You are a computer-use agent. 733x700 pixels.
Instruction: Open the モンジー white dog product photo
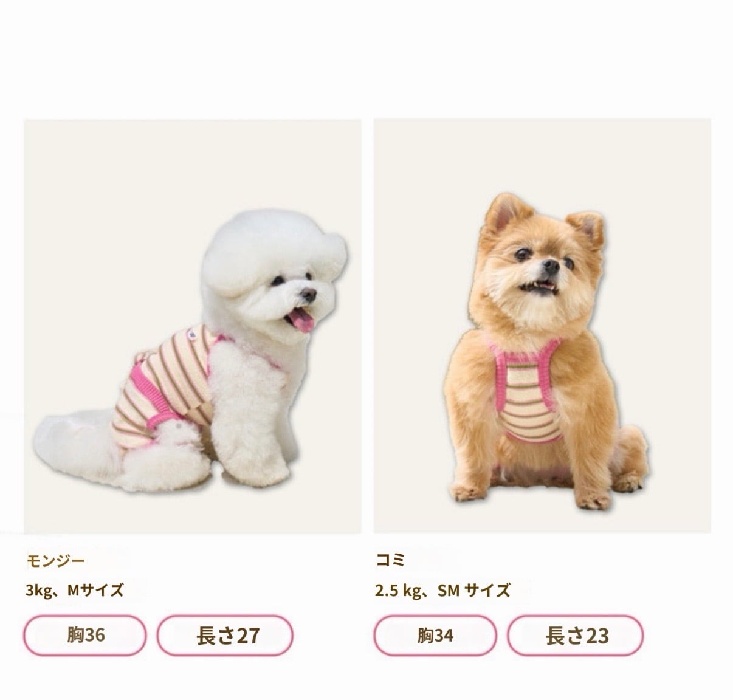193,326
